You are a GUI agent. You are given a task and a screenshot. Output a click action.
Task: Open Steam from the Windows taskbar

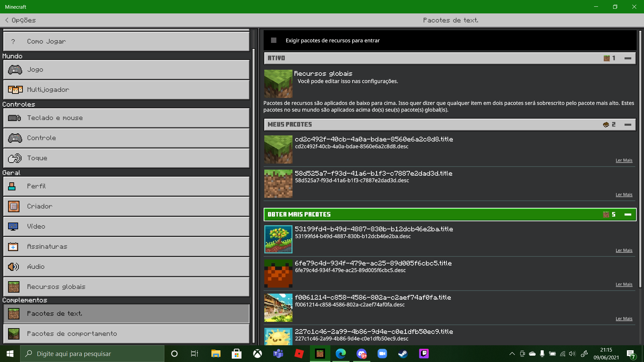point(403,354)
